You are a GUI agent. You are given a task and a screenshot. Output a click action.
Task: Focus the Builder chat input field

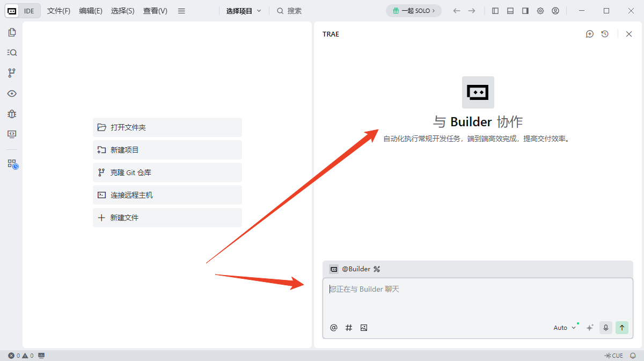(478, 298)
